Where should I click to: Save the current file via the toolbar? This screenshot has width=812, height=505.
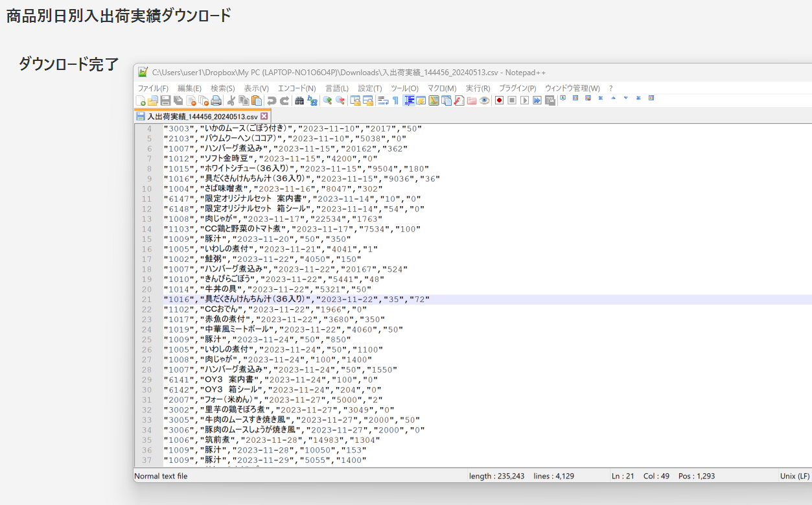click(x=165, y=100)
